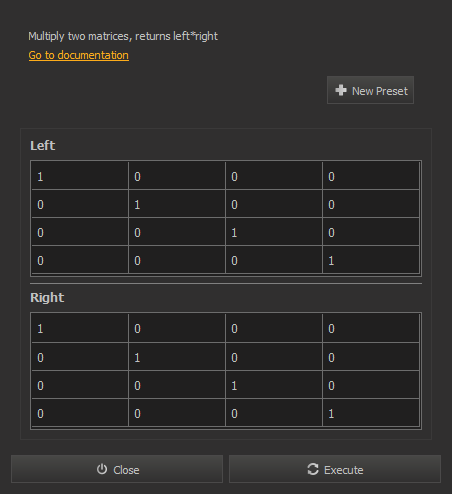Select Left matrix last row first cell
The width and height of the screenshot is (452, 494).
[80, 260]
